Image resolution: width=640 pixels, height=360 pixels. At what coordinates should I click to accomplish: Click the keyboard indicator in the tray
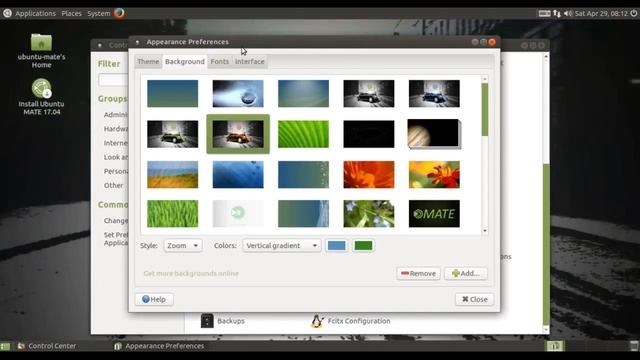[544, 13]
